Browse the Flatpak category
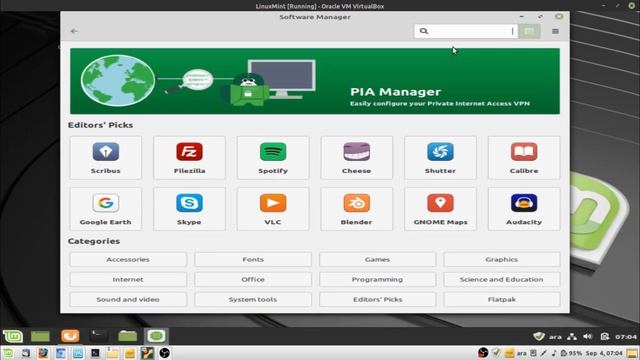Screen dimensions: 640x360 pyautogui.click(x=502, y=300)
